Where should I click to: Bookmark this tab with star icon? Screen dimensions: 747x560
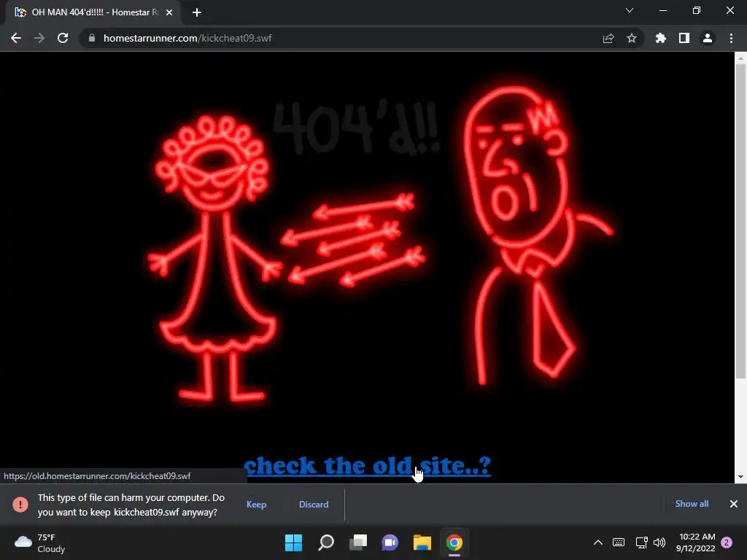click(x=632, y=38)
